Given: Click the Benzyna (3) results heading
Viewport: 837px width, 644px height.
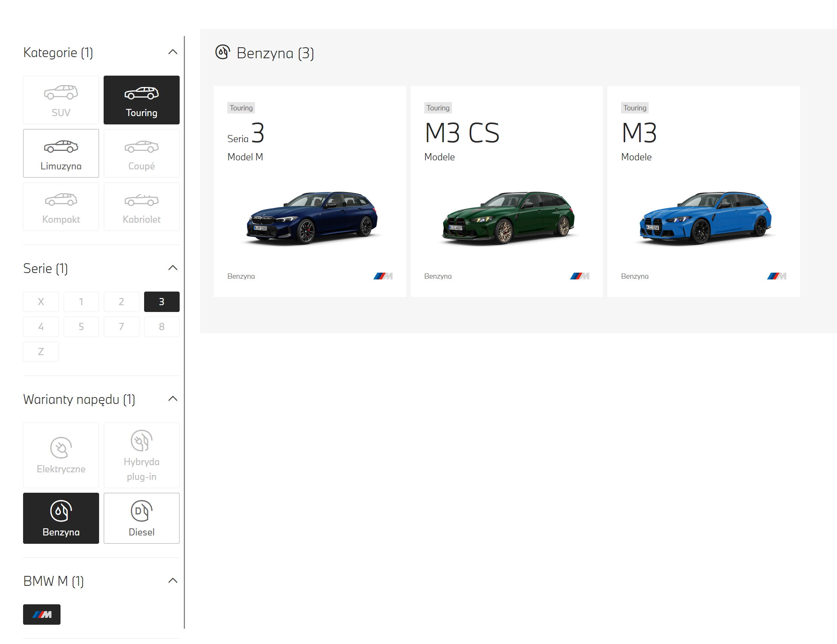Looking at the screenshot, I should click(x=275, y=53).
